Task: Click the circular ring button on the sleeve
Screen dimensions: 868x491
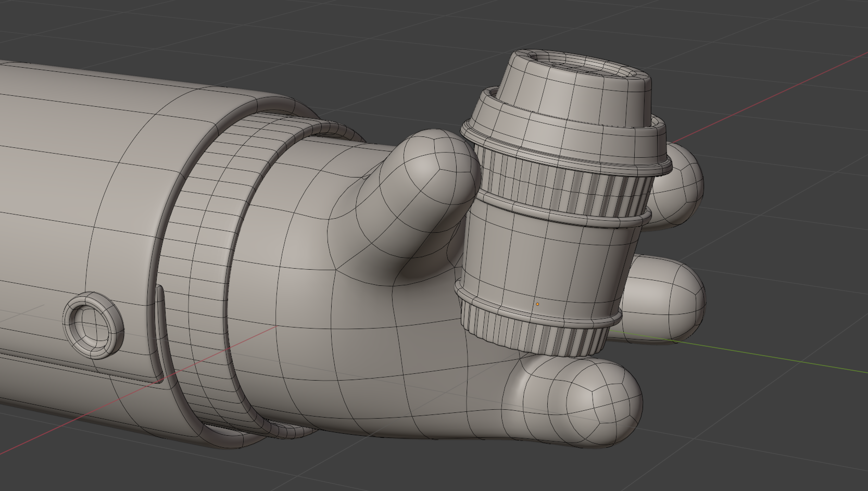Action: (93, 324)
